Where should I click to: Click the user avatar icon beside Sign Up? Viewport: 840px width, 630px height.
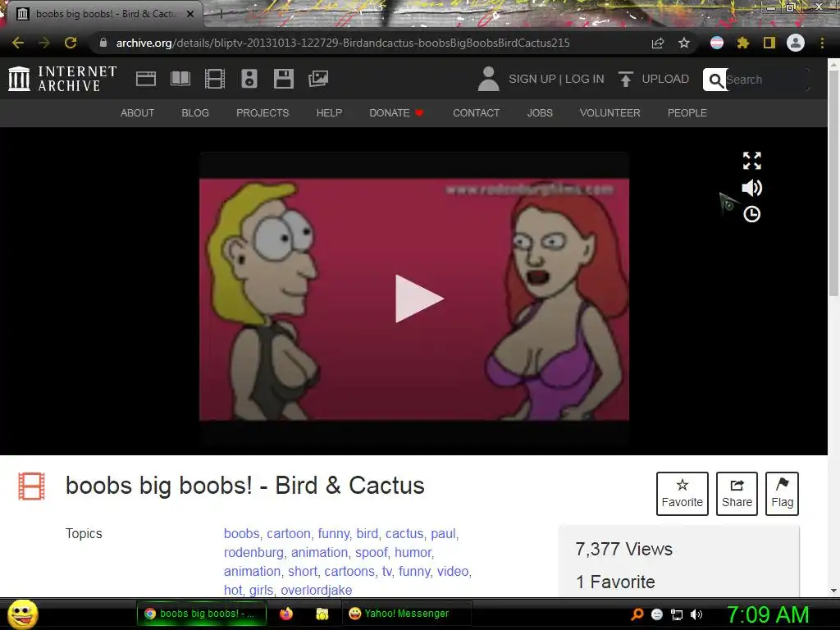coord(488,79)
